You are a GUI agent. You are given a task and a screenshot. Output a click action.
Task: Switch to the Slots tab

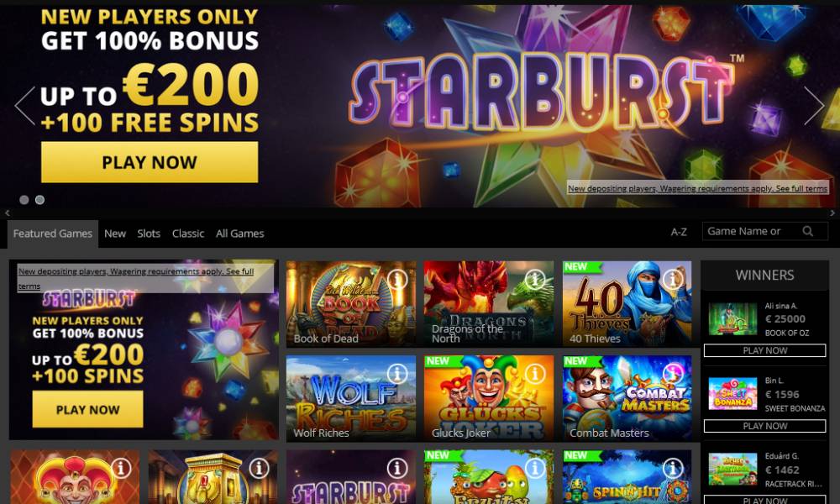click(x=149, y=234)
